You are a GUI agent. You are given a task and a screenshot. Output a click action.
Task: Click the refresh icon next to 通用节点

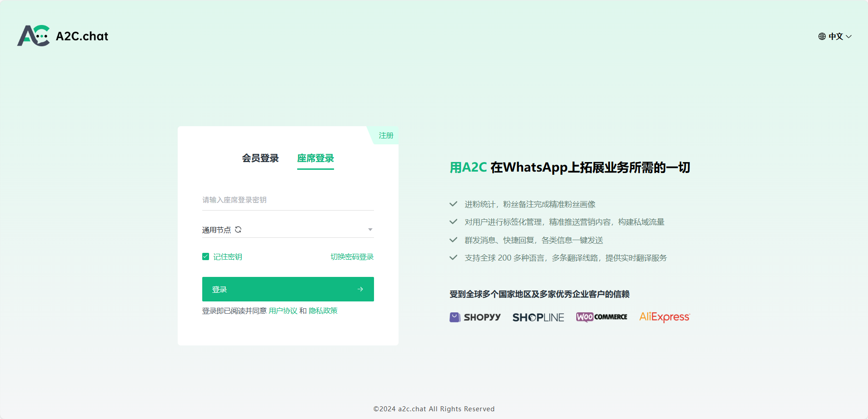238,229
